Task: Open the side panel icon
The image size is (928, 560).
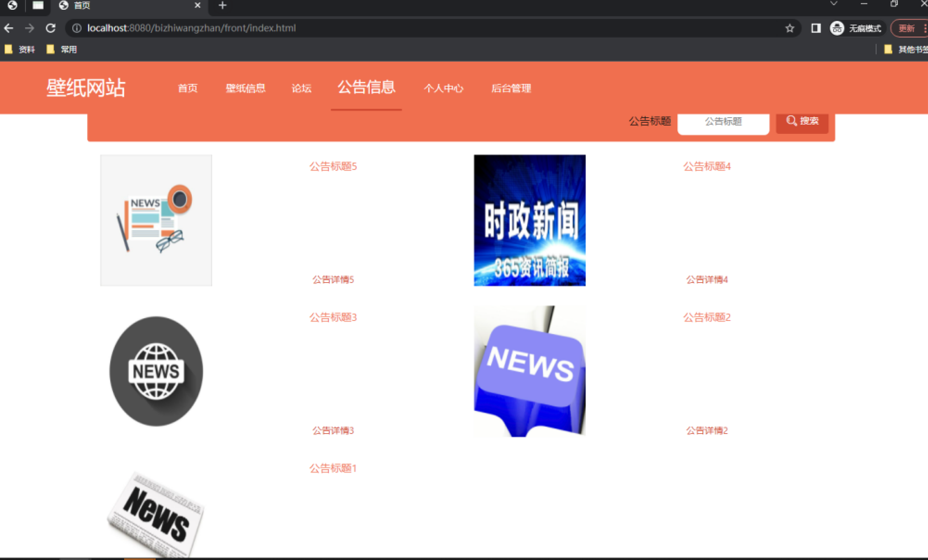Action: (x=816, y=28)
